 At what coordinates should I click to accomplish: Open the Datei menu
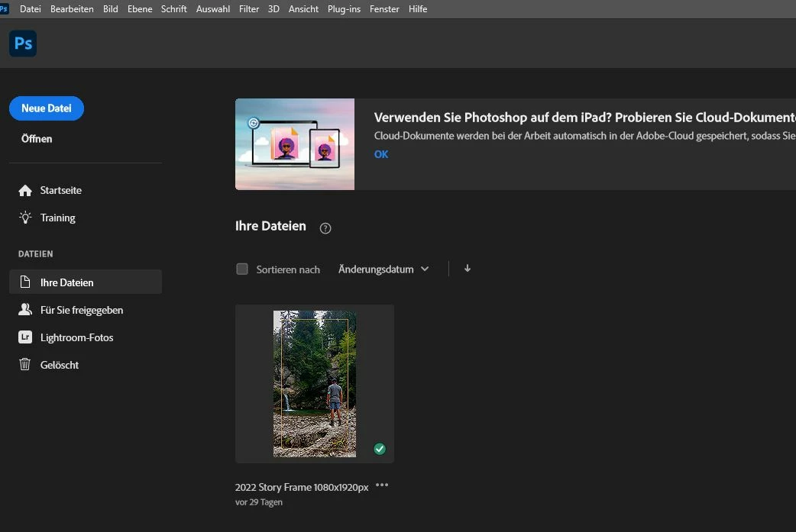pyautogui.click(x=30, y=9)
